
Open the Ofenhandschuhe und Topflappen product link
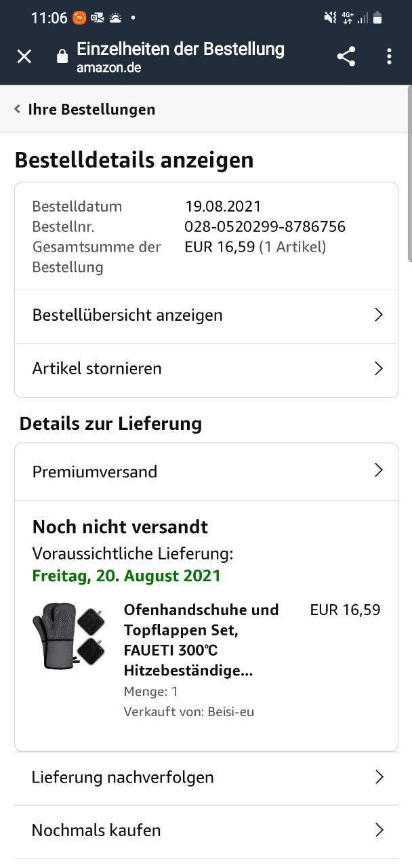[x=201, y=639]
